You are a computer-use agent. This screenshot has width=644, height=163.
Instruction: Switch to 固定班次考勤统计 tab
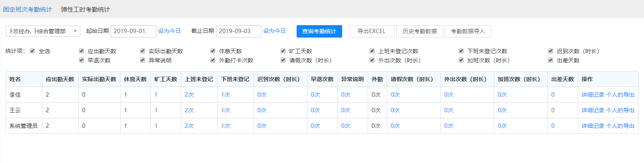pos(28,9)
